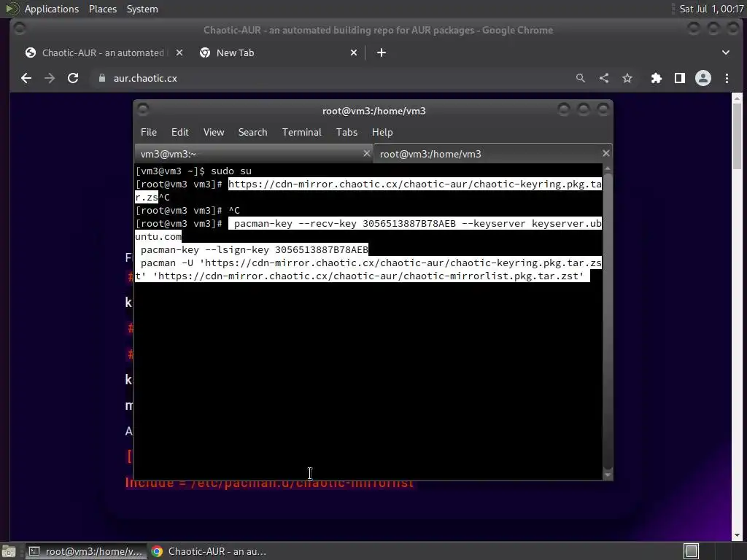Close the Chaotic-AUR browser tab
The height and width of the screenshot is (560, 747).
(x=179, y=52)
